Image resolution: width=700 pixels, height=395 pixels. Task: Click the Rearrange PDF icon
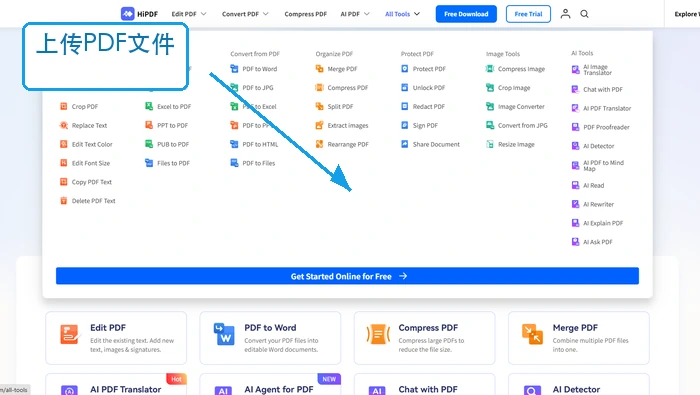(x=319, y=144)
